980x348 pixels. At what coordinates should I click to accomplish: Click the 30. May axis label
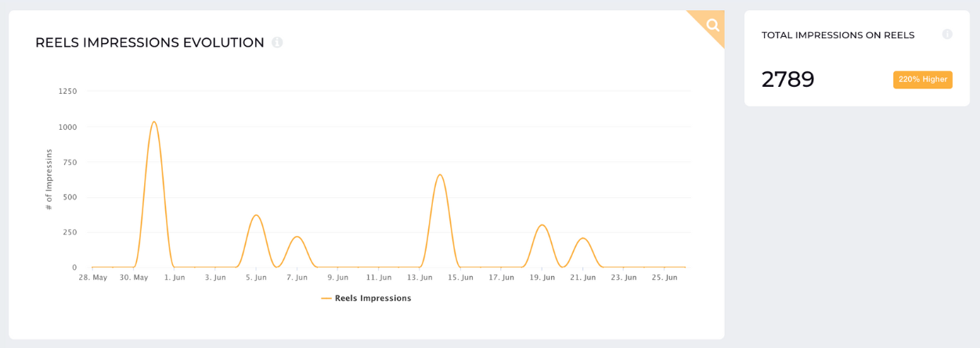(x=134, y=278)
